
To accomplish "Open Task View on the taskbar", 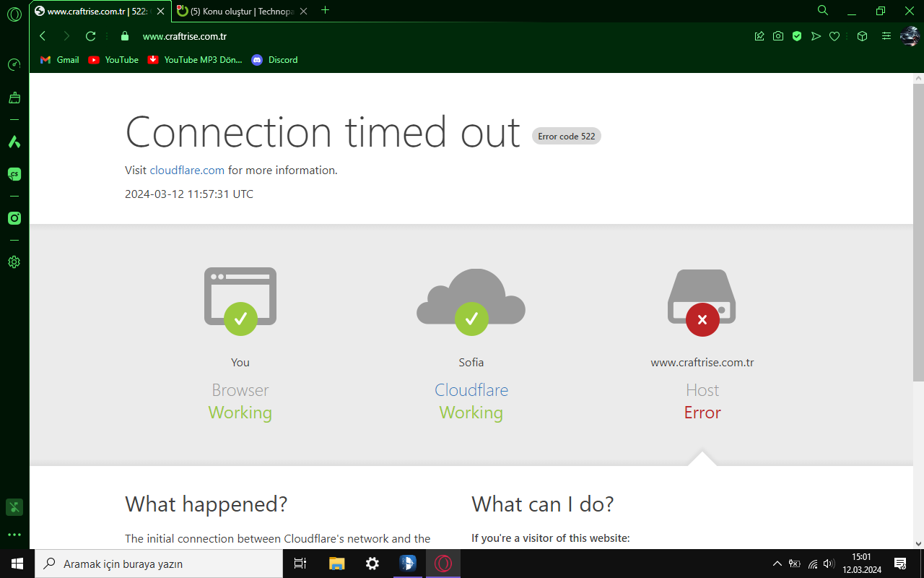I will click(300, 564).
